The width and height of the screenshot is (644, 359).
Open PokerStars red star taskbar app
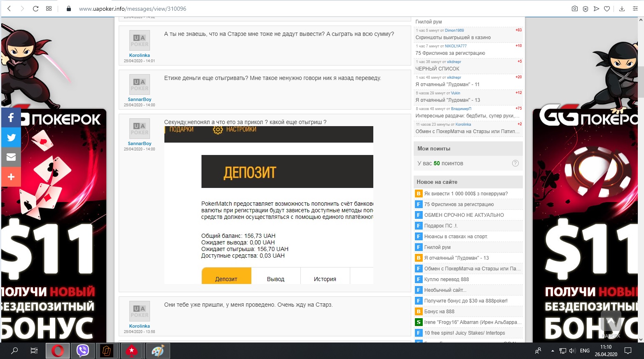pos(132,351)
